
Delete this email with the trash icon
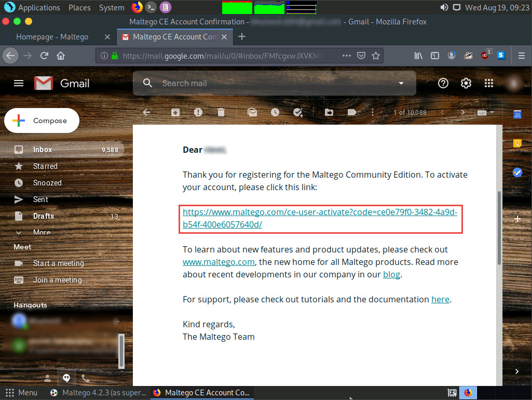(x=221, y=112)
